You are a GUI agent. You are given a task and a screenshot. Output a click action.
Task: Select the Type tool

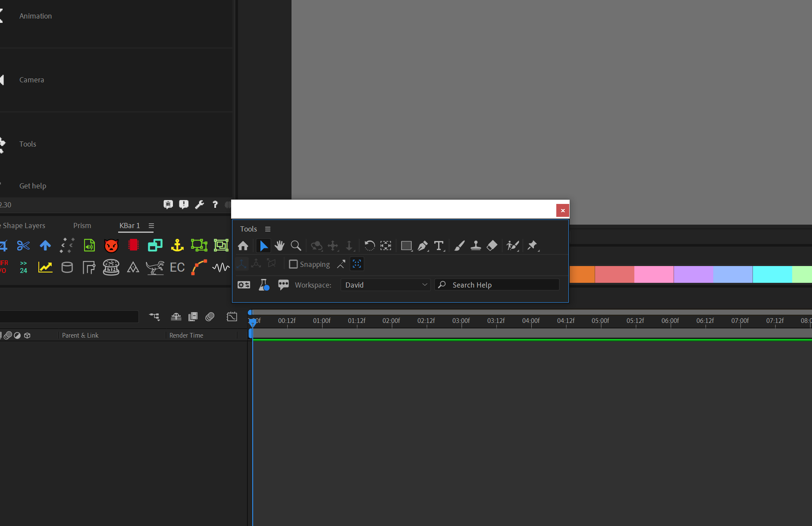tap(439, 246)
